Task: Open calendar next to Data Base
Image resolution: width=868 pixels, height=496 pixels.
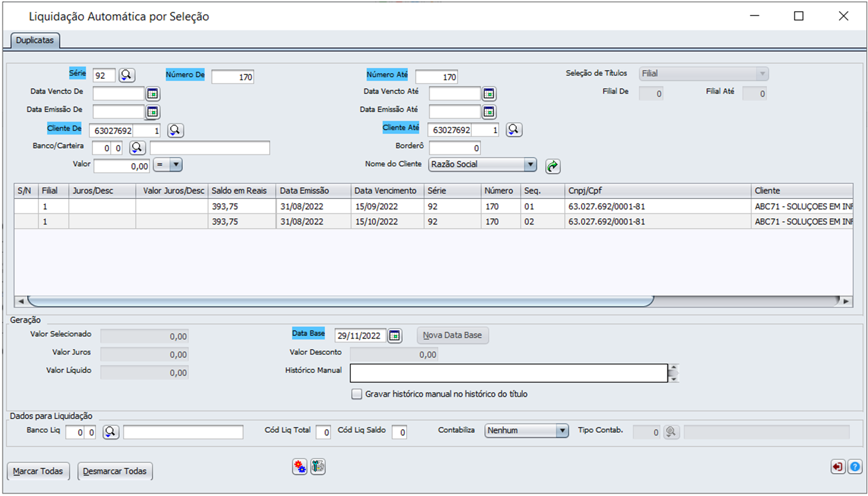Action: point(395,335)
